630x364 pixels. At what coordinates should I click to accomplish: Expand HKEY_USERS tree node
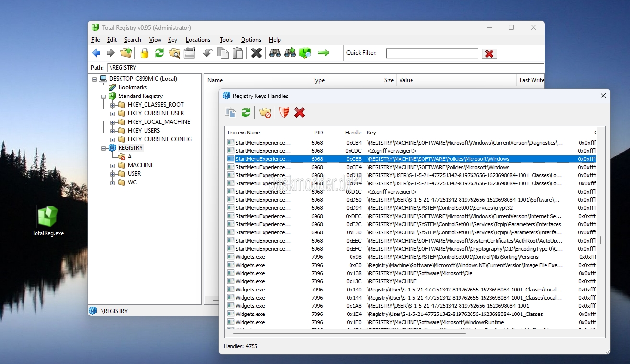pyautogui.click(x=113, y=131)
